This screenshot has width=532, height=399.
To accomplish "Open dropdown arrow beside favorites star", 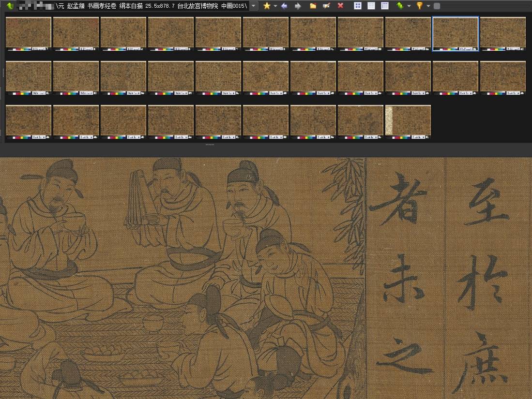I will (x=275, y=6).
